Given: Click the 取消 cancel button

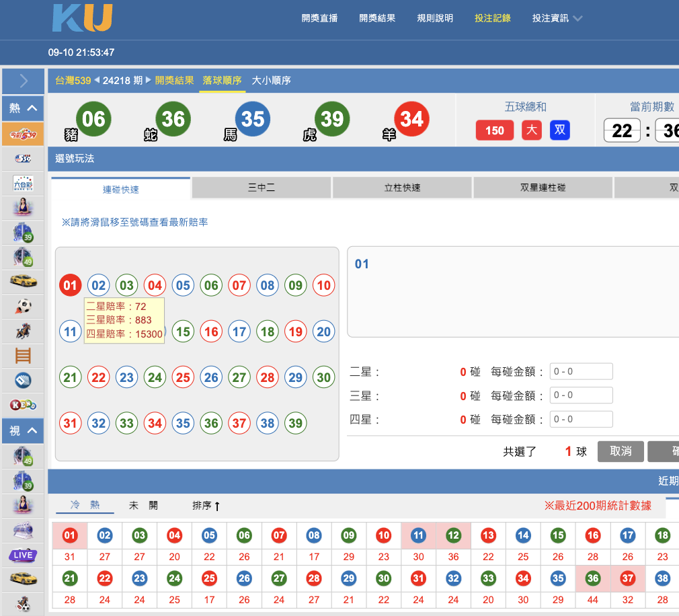Looking at the screenshot, I should click(x=621, y=451).
